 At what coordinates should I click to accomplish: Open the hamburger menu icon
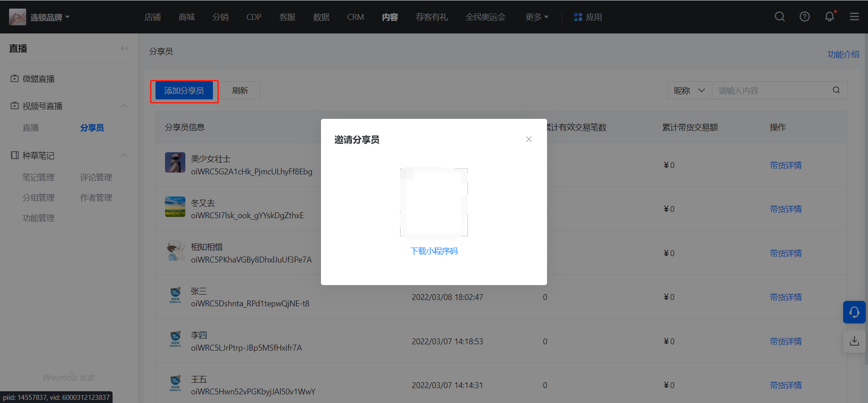[854, 17]
